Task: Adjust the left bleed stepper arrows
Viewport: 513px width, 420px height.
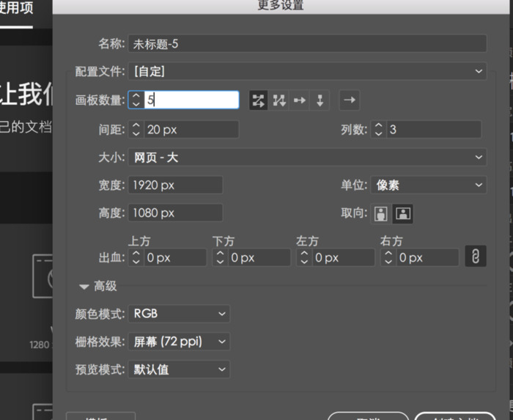Action: click(304, 257)
